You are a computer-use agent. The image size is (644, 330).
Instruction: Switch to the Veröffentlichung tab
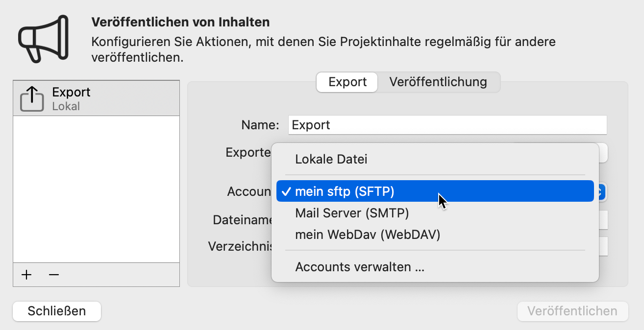click(438, 82)
